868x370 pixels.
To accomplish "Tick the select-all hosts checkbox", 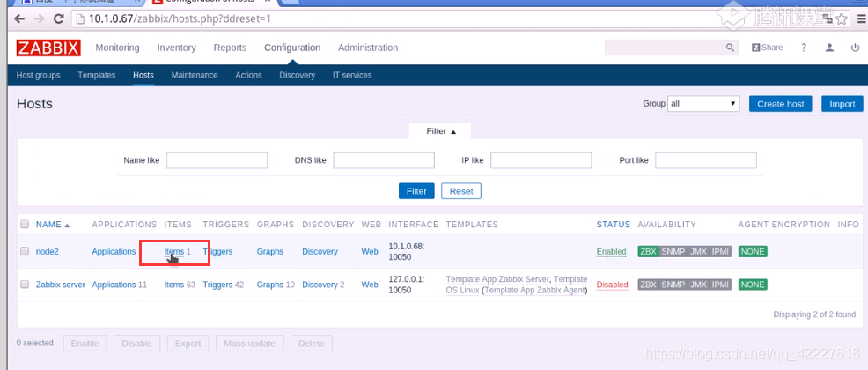I will 25,225.
